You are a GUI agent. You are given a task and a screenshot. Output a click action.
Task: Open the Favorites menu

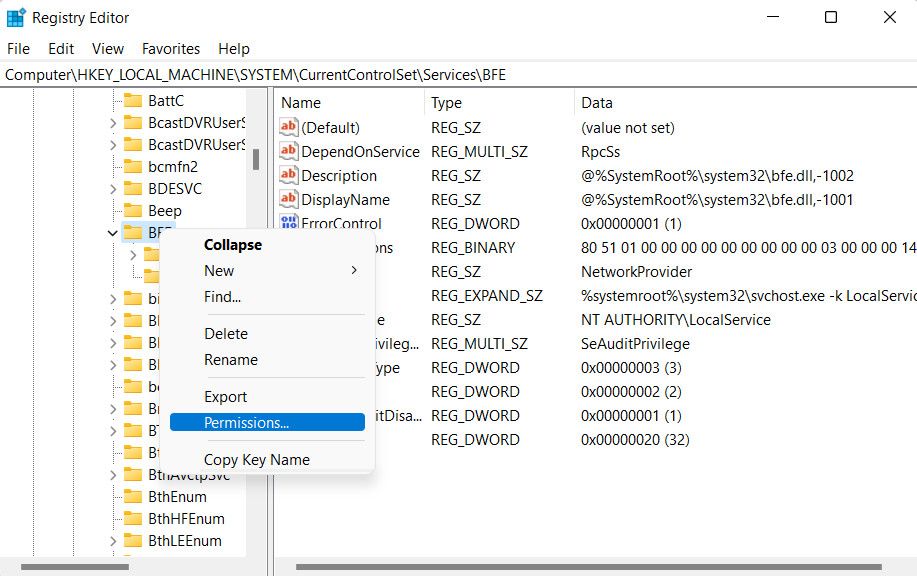tap(171, 49)
